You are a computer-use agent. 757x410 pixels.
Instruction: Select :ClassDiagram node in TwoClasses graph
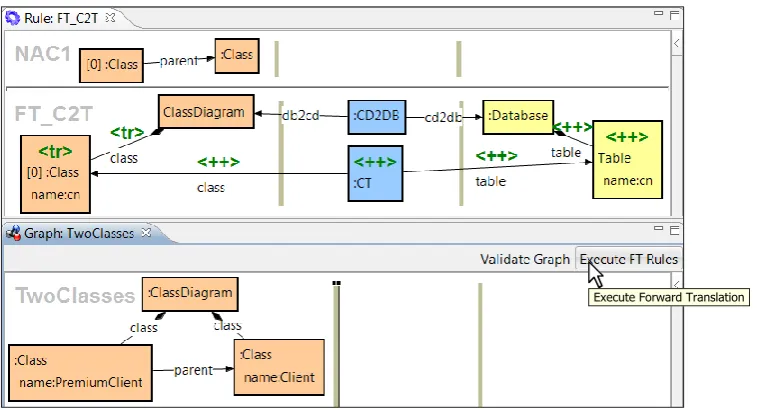tap(190, 294)
